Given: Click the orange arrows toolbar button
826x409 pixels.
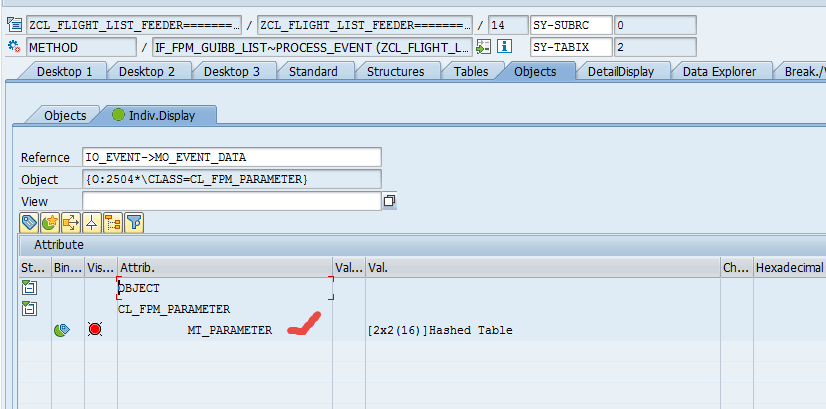Looking at the screenshot, I should [71, 223].
